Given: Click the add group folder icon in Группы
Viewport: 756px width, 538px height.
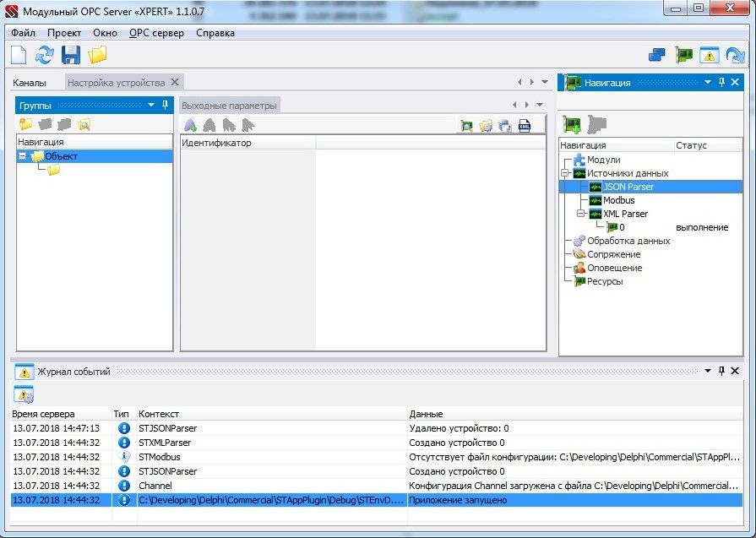Looking at the screenshot, I should point(26,125).
